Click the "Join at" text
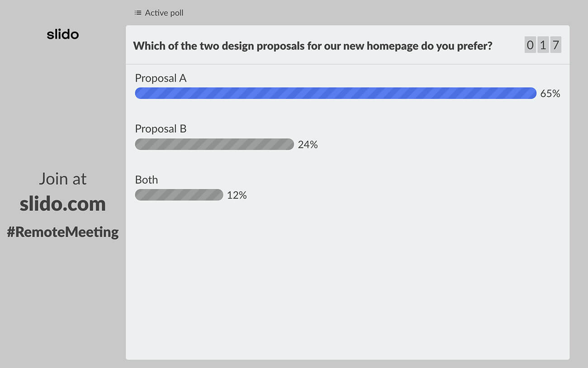 pyautogui.click(x=62, y=179)
